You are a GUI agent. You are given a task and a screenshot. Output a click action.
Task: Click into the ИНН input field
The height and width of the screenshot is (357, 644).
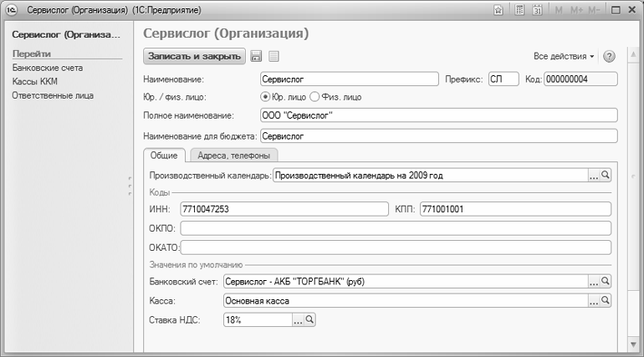click(x=284, y=208)
